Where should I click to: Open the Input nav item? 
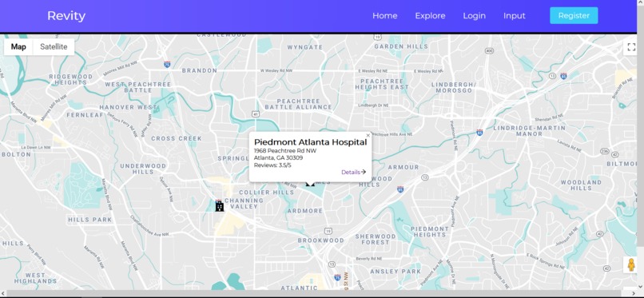(x=515, y=16)
